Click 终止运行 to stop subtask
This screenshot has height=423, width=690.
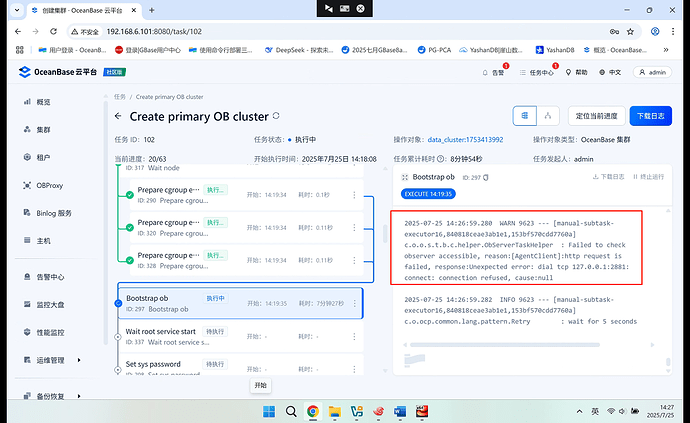(648, 177)
